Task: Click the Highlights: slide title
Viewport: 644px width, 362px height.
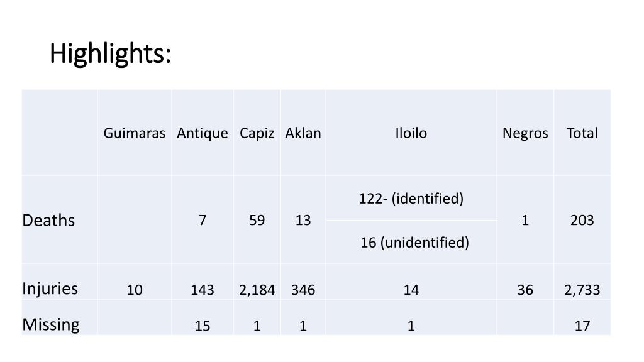Action: coord(110,54)
